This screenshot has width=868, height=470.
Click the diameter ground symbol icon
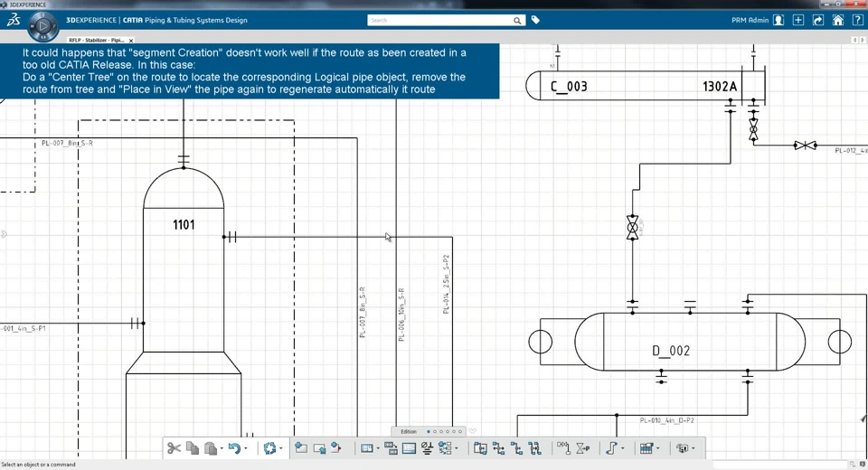click(x=427, y=448)
